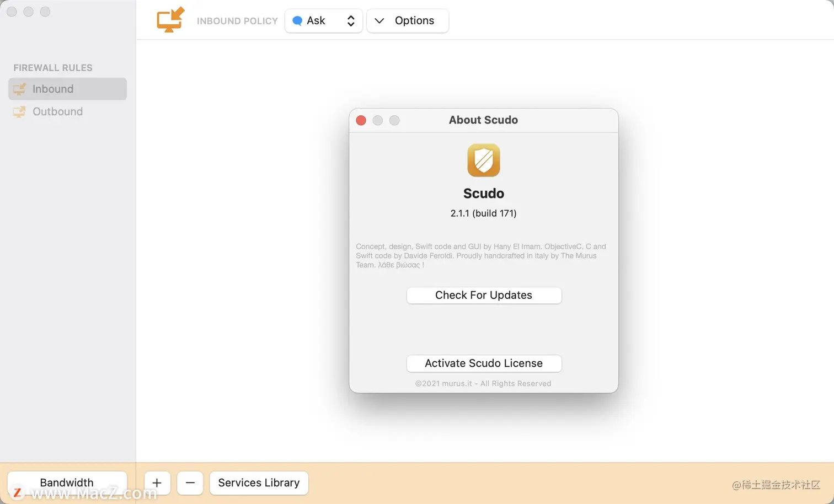Click the Scudo app name heading
Image resolution: width=834 pixels, height=504 pixels.
tap(484, 194)
